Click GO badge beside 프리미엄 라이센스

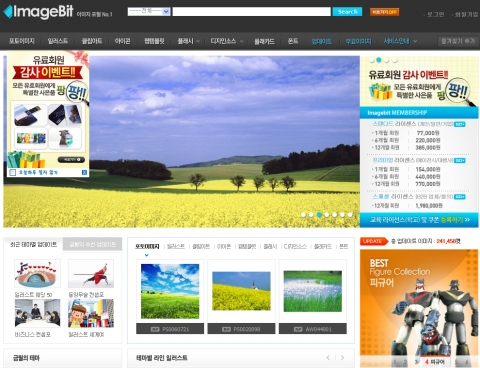point(460,161)
